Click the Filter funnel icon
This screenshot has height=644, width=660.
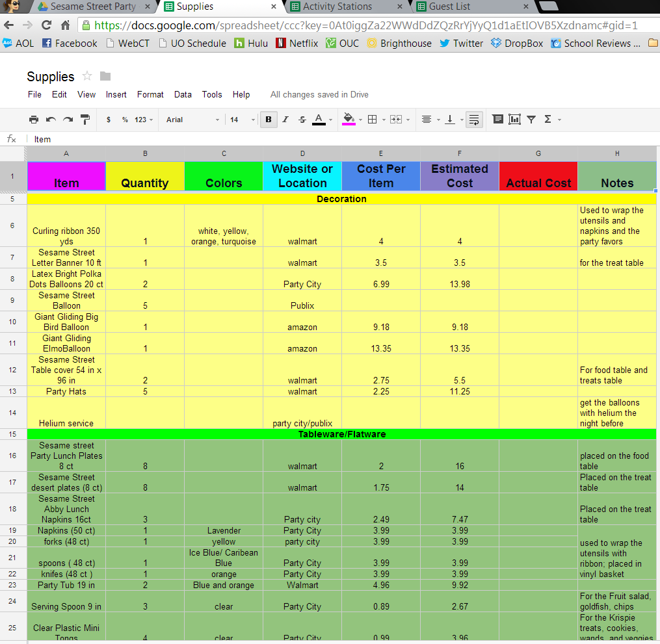531,120
